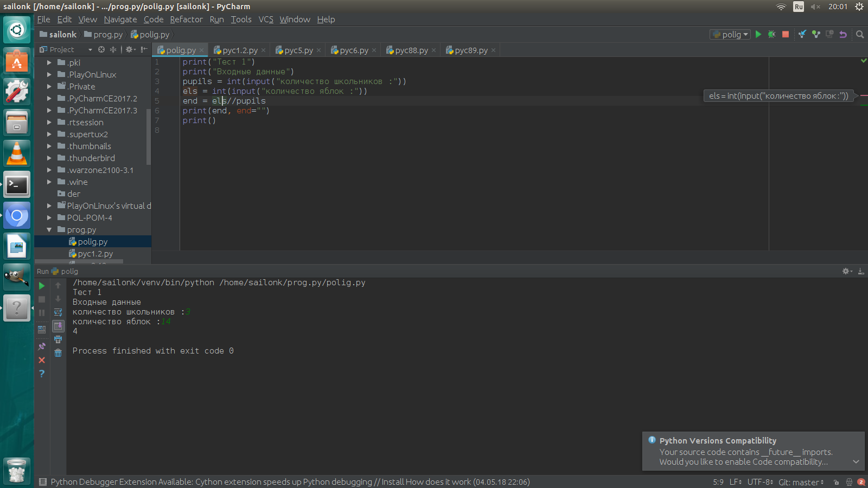
Task: Launch VLC media player from dock
Action: click(x=17, y=153)
